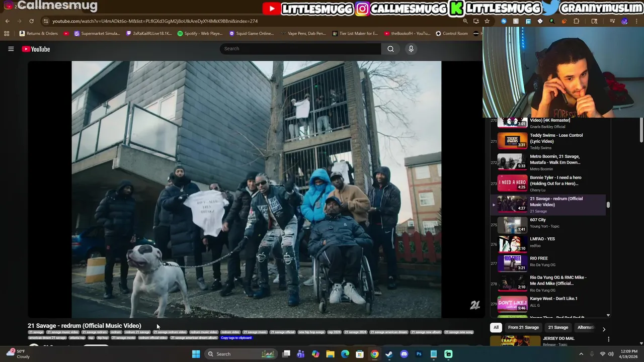Image resolution: width=644 pixels, height=362 pixels.
Task: Open the Windows Start button
Action: (x=196, y=354)
